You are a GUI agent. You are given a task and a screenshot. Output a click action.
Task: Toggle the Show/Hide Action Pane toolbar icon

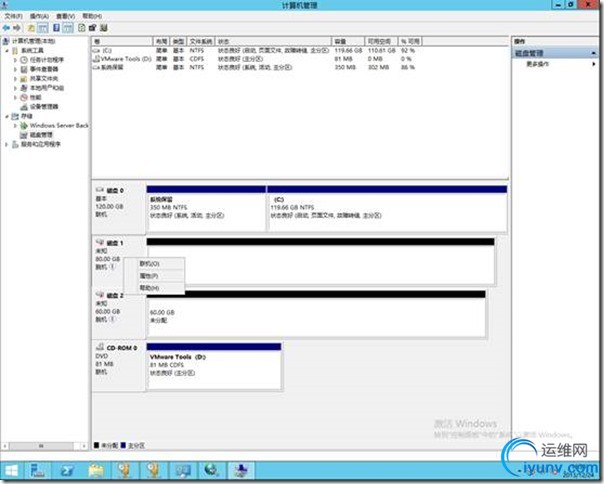pyautogui.click(x=68, y=28)
